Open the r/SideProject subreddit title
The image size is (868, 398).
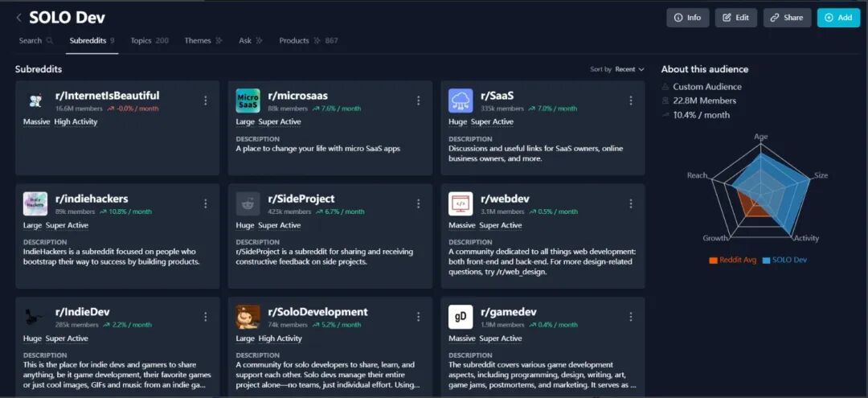(301, 199)
